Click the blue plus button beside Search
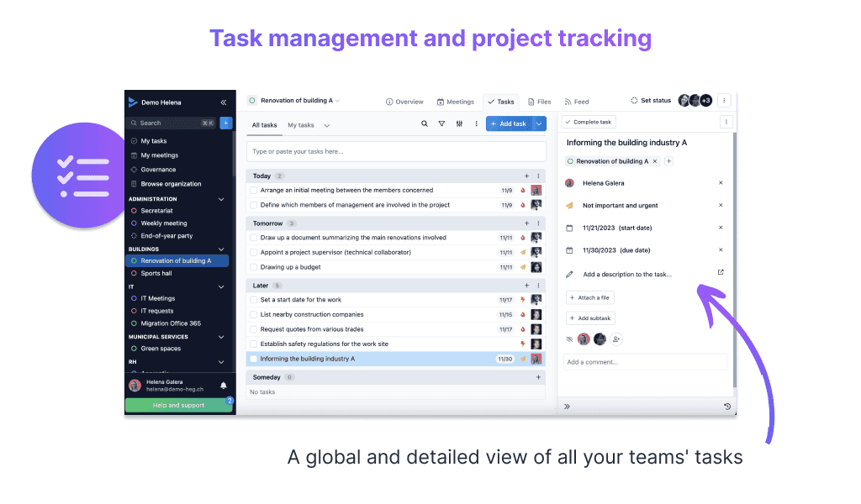This screenshot has width=861, height=504. click(x=225, y=123)
